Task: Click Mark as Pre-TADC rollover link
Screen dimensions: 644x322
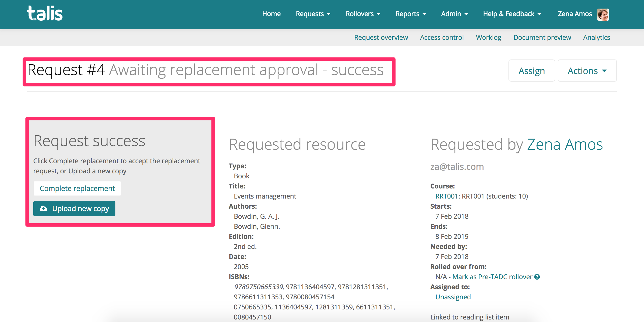Action: 492,277
